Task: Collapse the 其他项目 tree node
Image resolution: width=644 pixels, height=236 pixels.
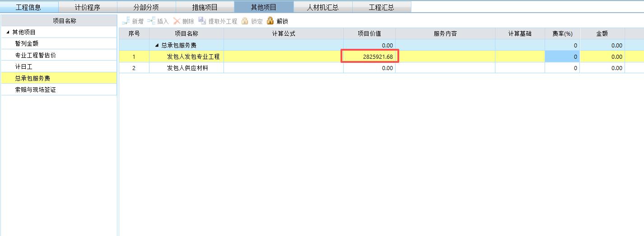Action: click(8, 33)
